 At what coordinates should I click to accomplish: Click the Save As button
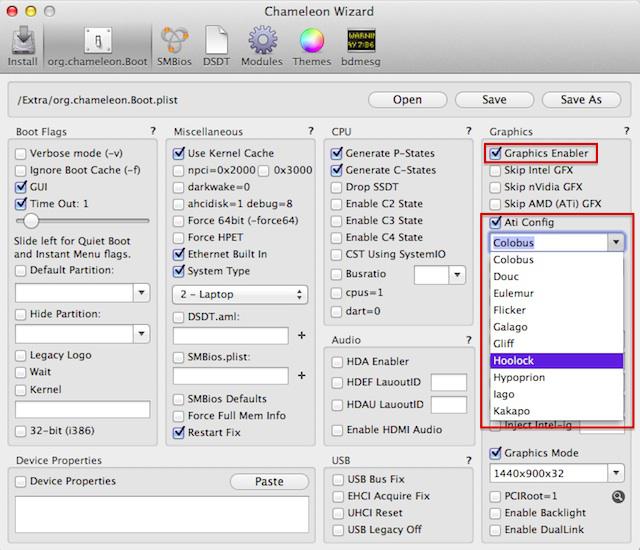click(580, 100)
